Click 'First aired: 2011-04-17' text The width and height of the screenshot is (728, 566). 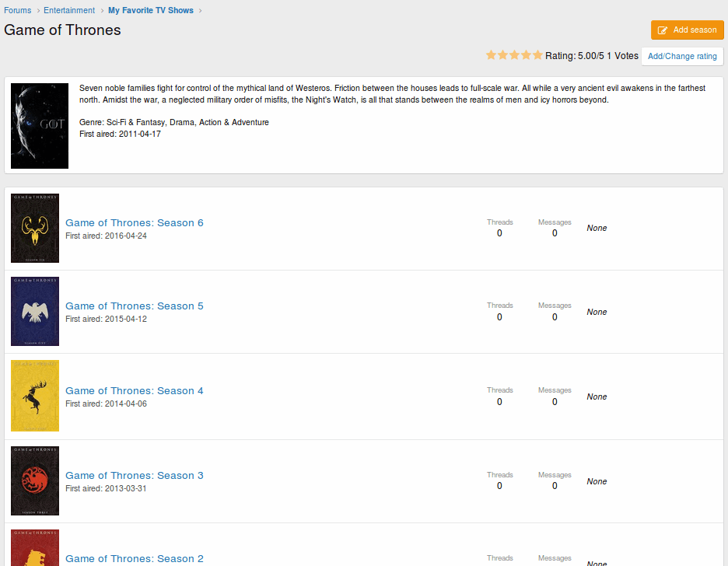point(120,134)
